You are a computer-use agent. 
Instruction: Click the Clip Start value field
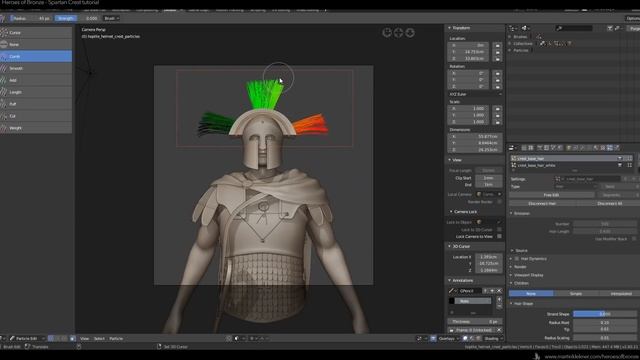[x=489, y=178]
